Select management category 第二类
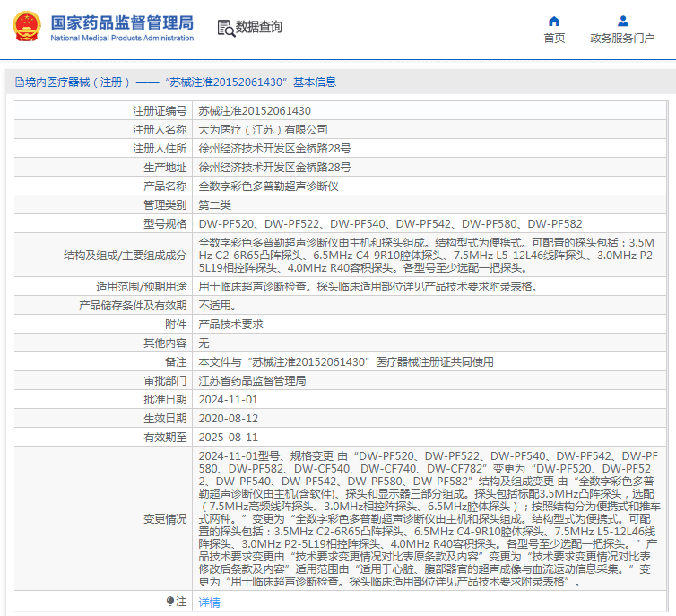Image resolution: width=676 pixels, height=616 pixels. pos(214,205)
